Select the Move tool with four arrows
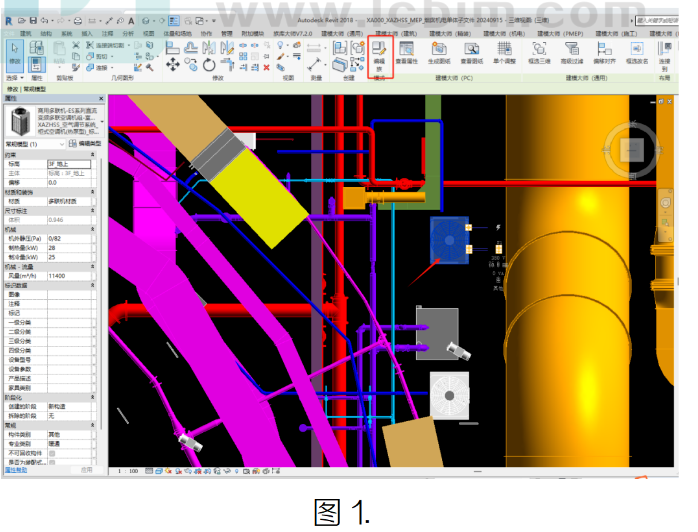 pyautogui.click(x=173, y=65)
